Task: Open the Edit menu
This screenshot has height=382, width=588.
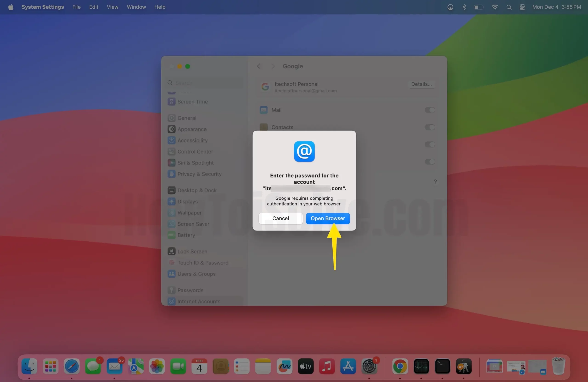Action: tap(94, 7)
